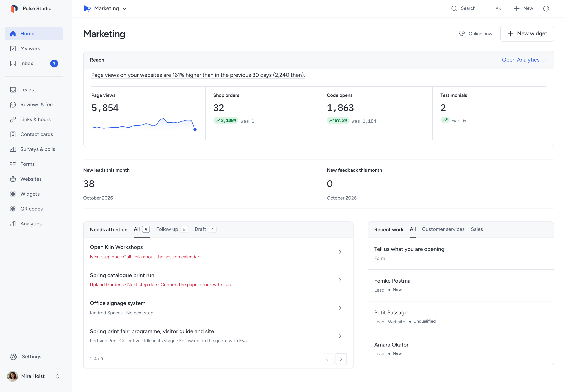Click the New button in top bar
Screen dimensions: 565x392
click(x=523, y=9)
